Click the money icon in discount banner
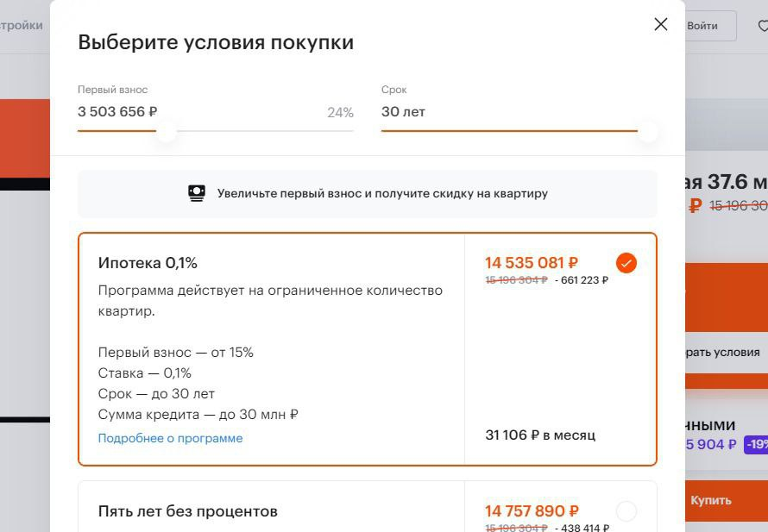The image size is (768, 532). 197,193
